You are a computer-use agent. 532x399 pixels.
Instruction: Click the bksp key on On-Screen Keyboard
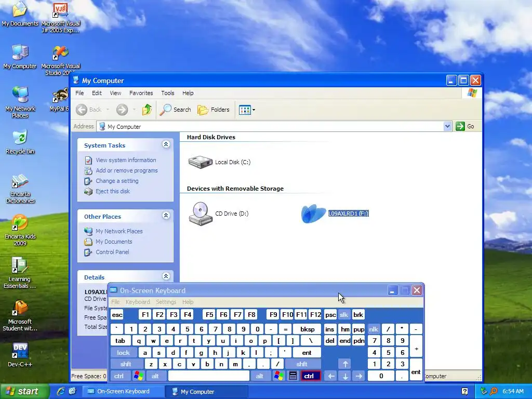(x=308, y=329)
